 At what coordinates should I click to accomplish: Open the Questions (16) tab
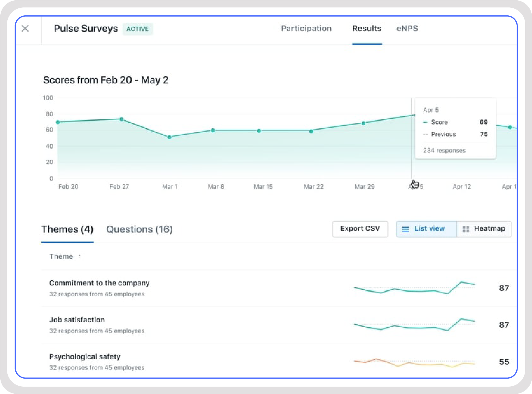tap(139, 229)
